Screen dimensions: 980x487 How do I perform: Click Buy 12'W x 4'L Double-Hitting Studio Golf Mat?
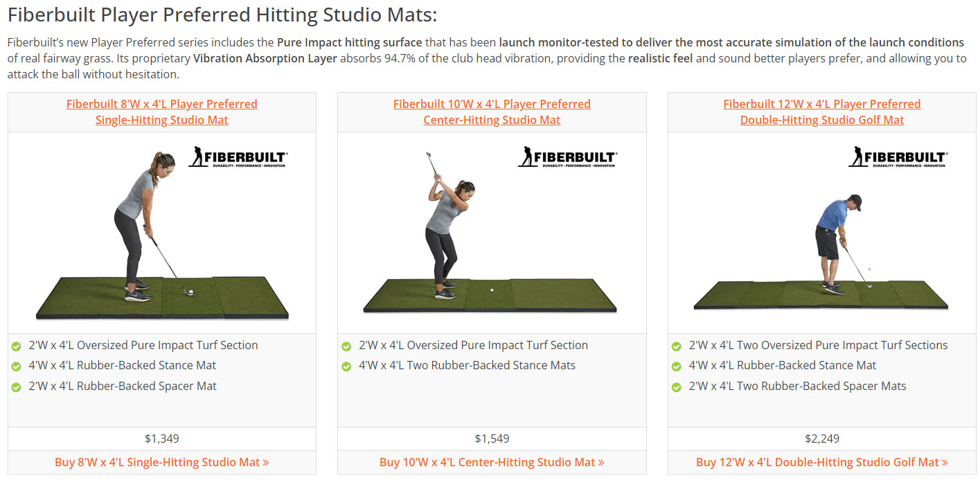pos(822,462)
